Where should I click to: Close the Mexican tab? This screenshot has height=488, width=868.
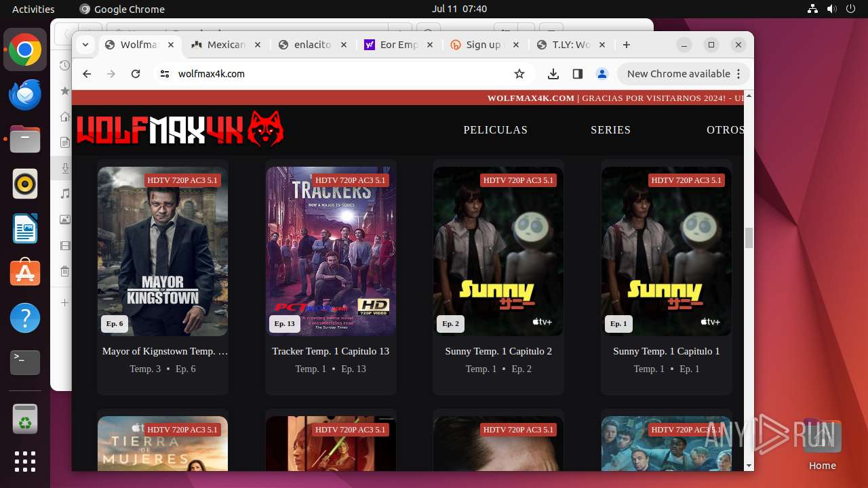point(257,45)
